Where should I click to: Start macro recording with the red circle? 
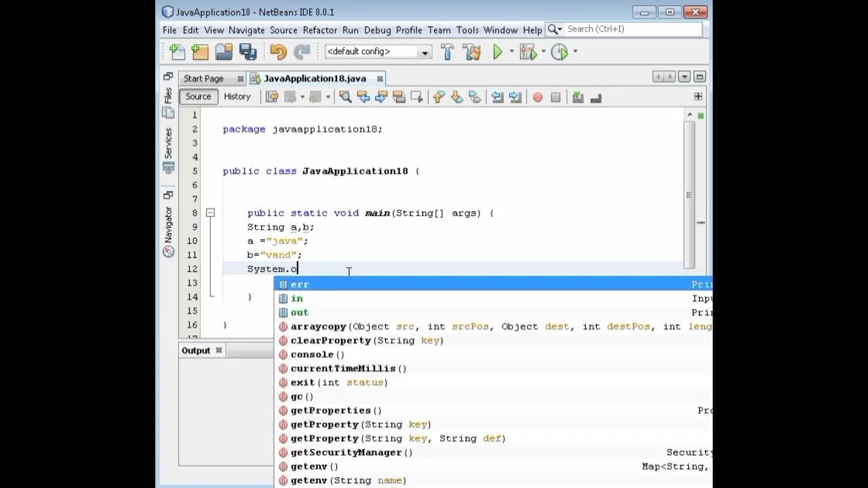538,97
